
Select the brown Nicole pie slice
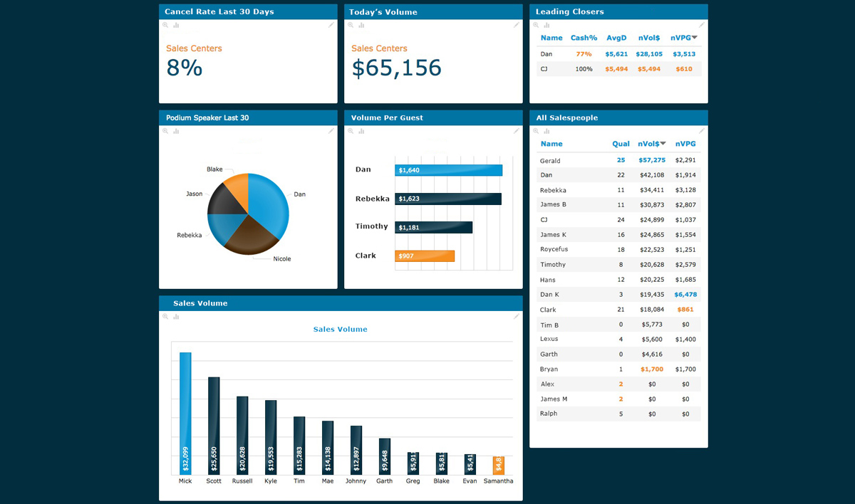point(249,236)
